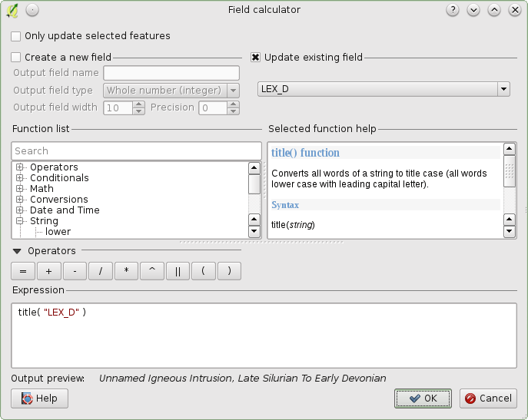Expand the Operators tree group
Viewport: 528px width, 420px height.
(x=20, y=167)
